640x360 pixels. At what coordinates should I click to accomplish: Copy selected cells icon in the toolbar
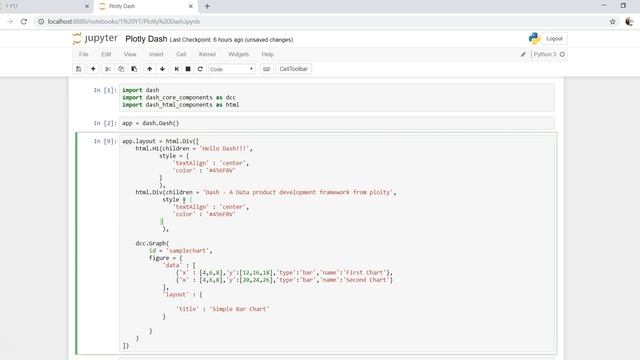click(121, 69)
